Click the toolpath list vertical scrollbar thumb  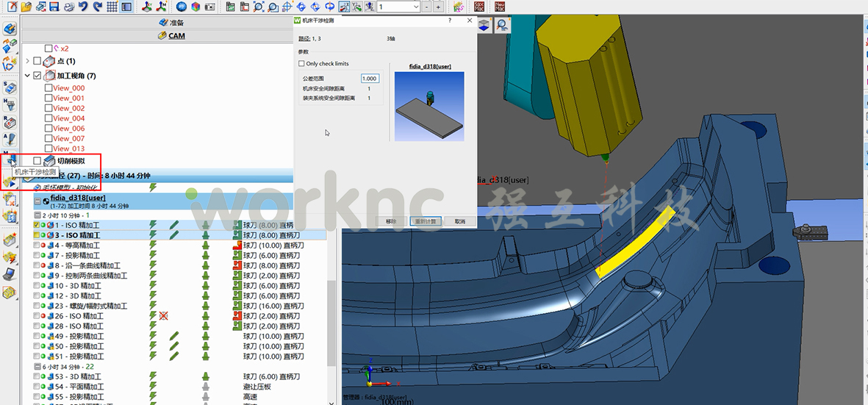point(331,323)
